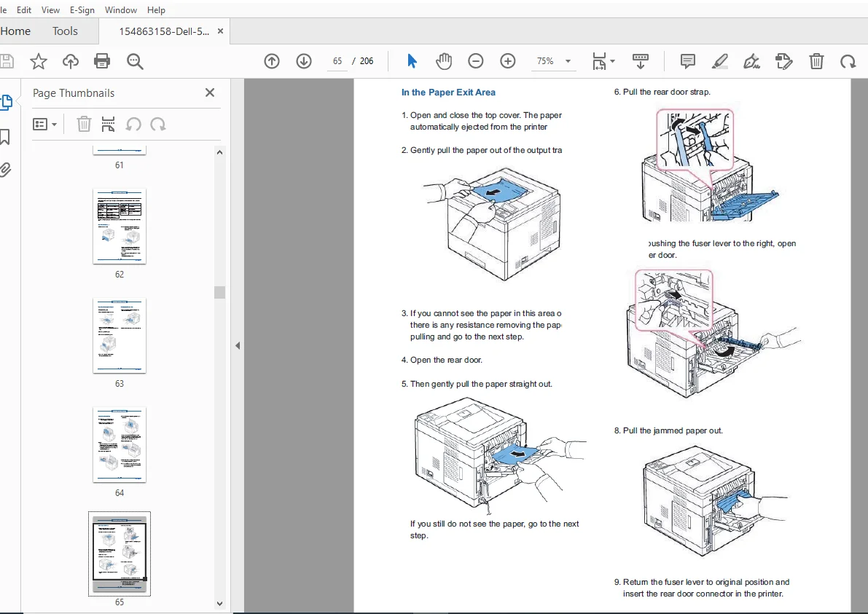868x614 pixels.
Task: Select page 65 thumbnail
Action: (x=120, y=554)
